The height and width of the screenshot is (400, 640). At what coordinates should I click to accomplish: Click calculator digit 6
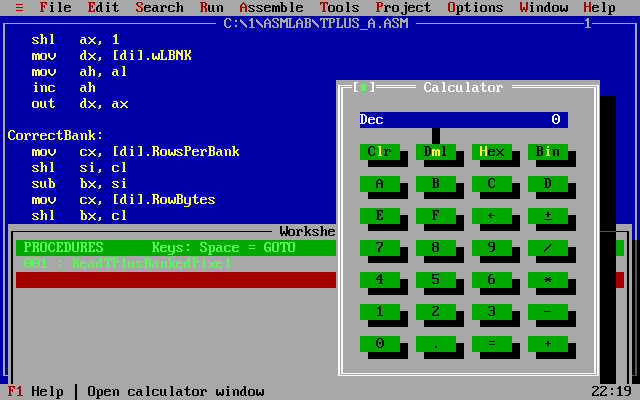(491, 280)
